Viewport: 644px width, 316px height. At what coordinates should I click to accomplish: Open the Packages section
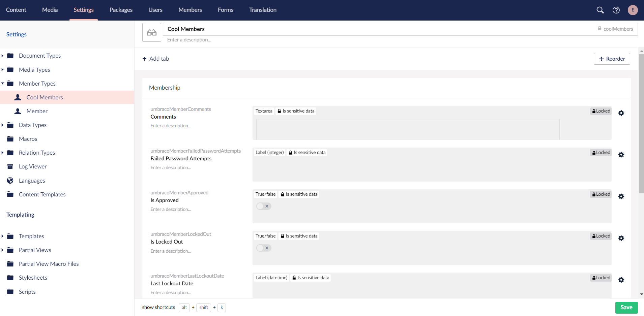121,10
